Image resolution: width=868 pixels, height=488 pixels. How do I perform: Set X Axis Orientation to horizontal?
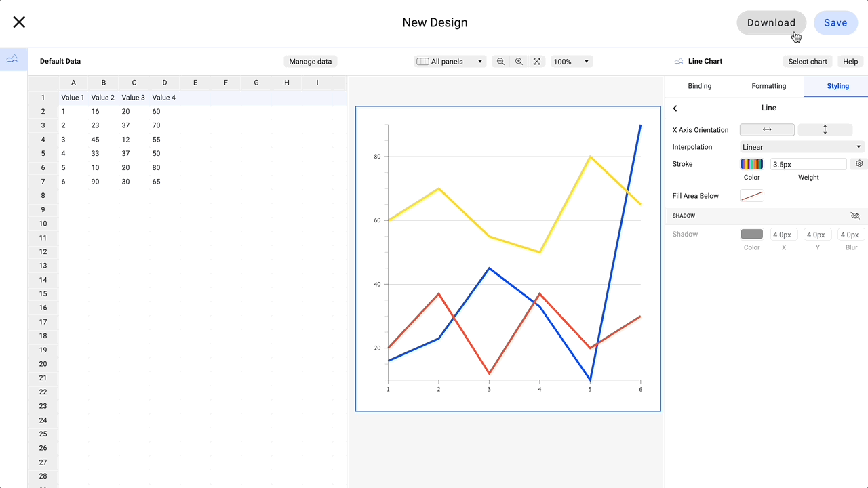(x=767, y=129)
